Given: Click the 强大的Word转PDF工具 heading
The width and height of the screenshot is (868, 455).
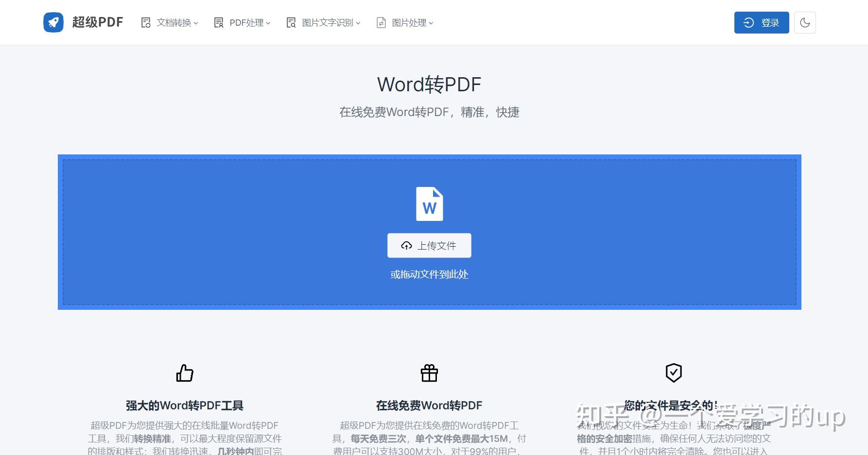Looking at the screenshot, I should (185, 405).
